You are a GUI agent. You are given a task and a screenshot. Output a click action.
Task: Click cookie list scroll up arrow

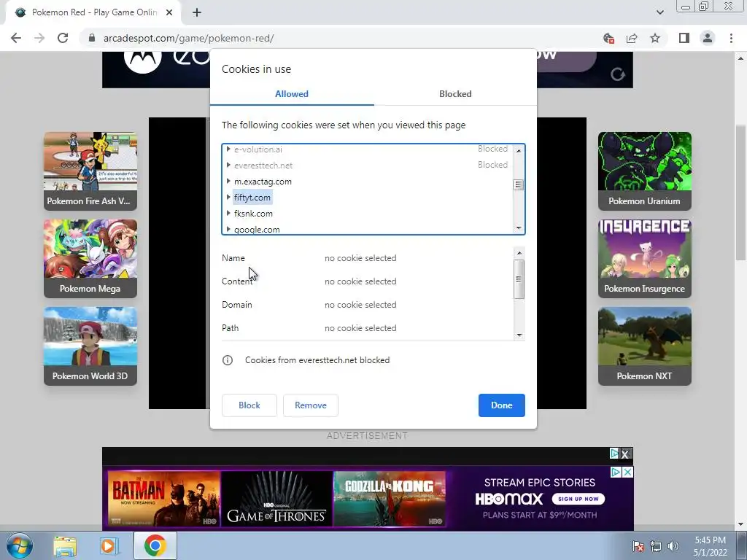tap(519, 150)
